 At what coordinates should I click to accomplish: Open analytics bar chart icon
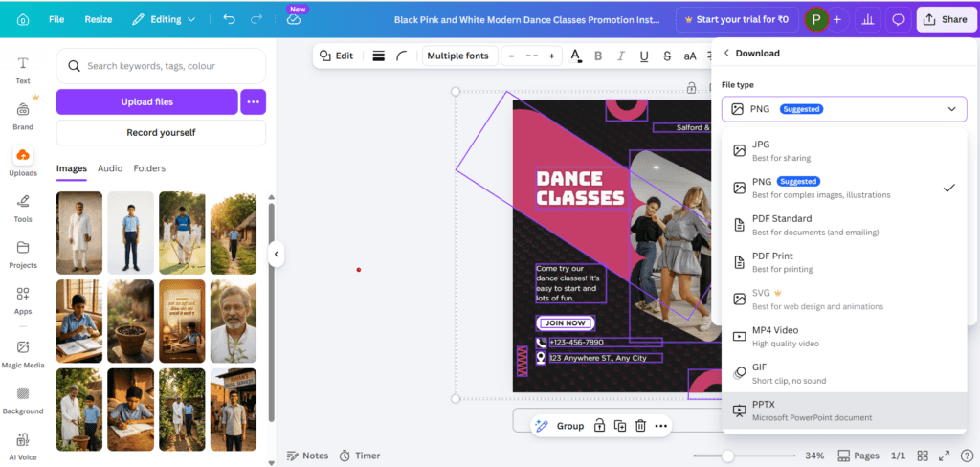coord(868,19)
